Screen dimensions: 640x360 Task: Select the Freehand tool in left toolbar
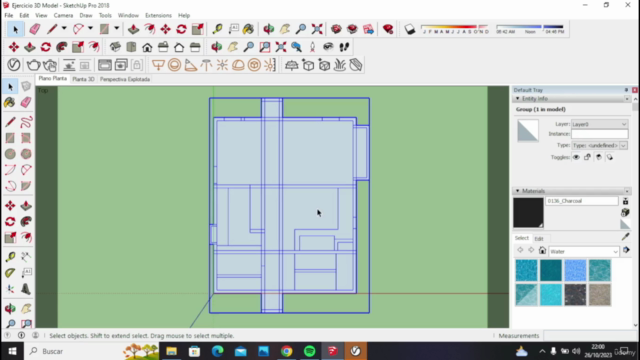point(26,122)
